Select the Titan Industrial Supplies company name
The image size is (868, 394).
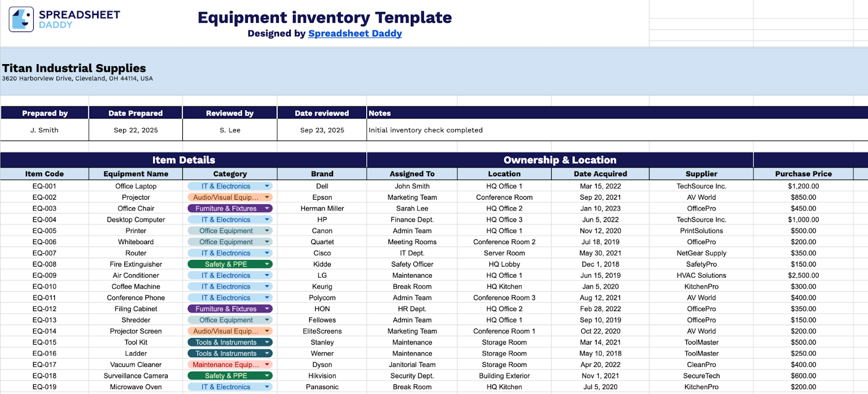(74, 68)
